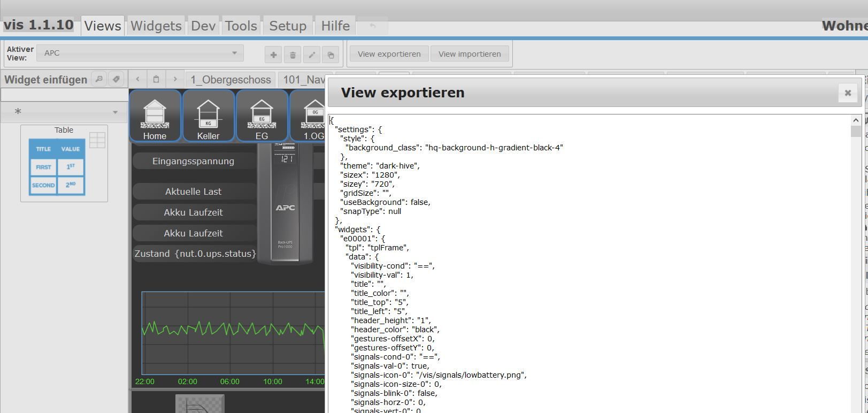Duplicate the view with copy icon
868x413 pixels.
[x=331, y=55]
